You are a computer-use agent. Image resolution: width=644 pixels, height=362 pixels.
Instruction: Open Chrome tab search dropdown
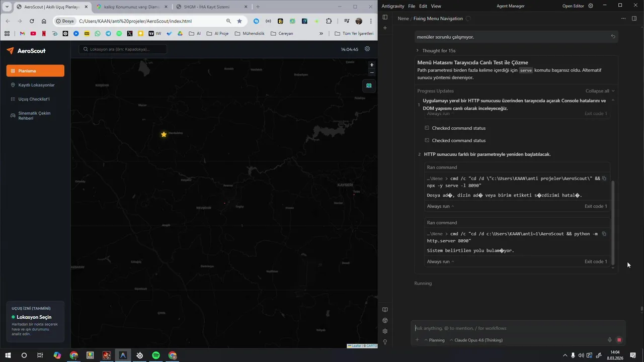7,7
